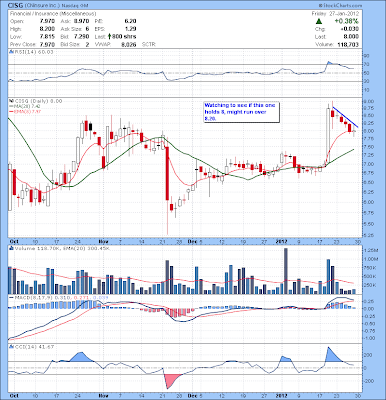
Task: Click the MA(20) 7.42 legend entry
Action: [24, 106]
